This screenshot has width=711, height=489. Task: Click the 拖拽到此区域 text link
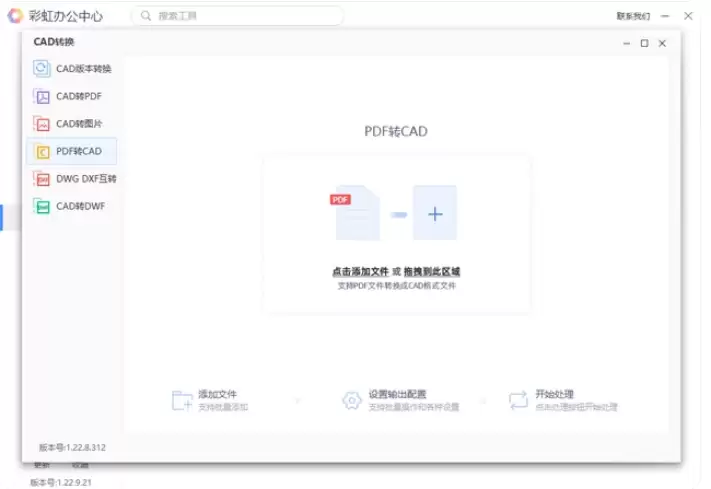pos(432,272)
